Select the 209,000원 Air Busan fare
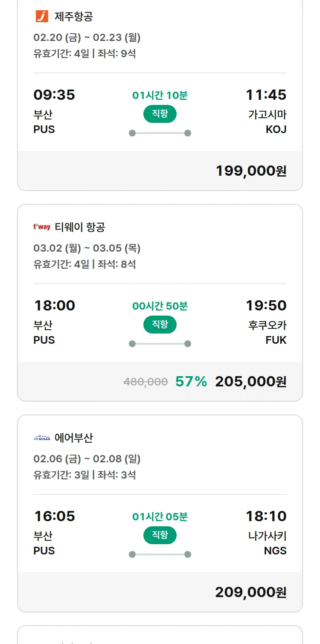This screenshot has height=644, width=320. (250, 592)
